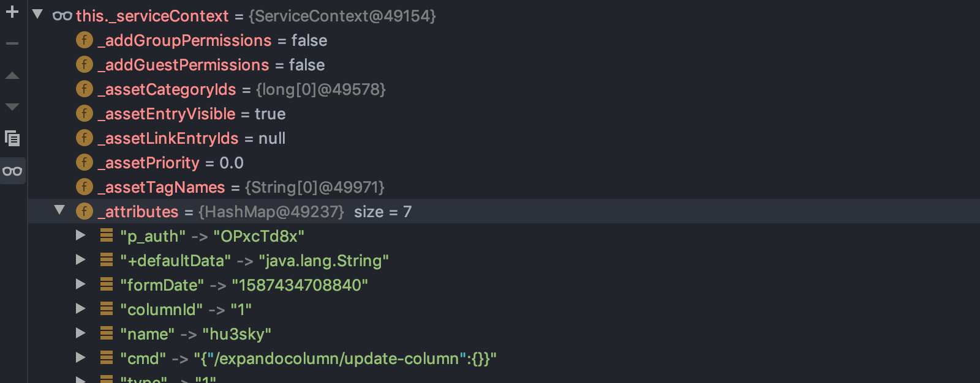Click the Duplicate Watch copy icon
The width and height of the screenshot is (980, 383).
click(x=12, y=139)
